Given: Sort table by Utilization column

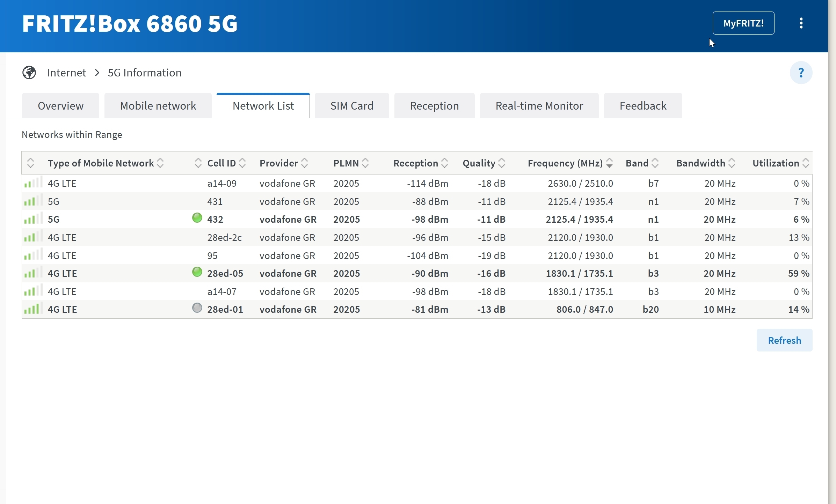Looking at the screenshot, I should pyautogui.click(x=781, y=163).
